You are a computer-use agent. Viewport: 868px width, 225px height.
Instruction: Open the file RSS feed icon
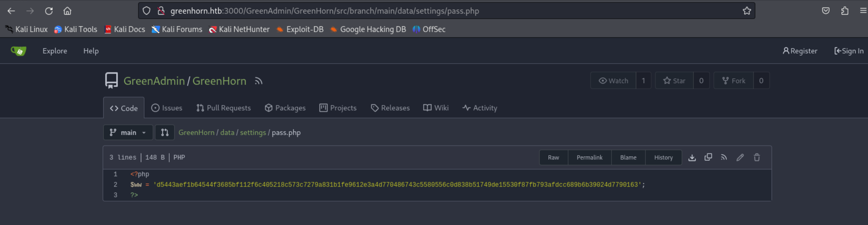(724, 158)
